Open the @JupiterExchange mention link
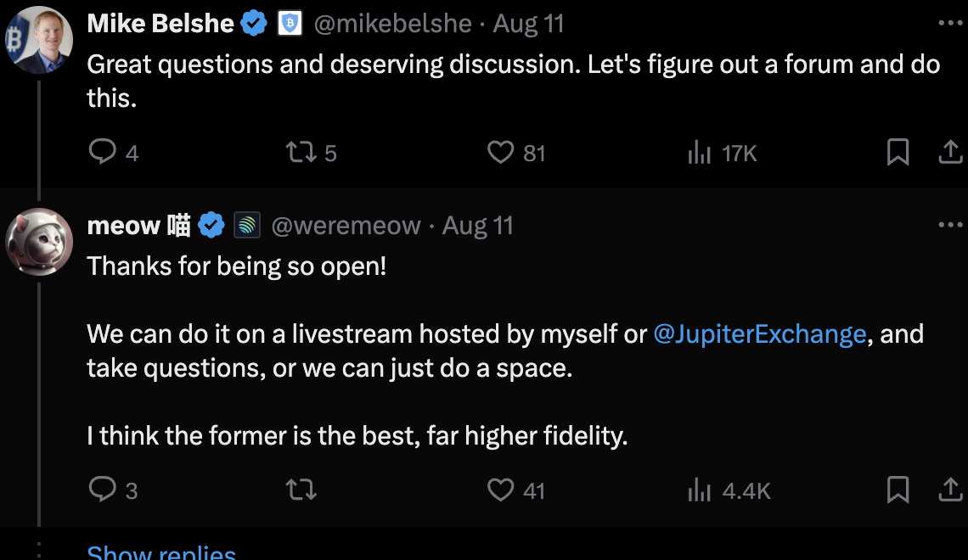Screen dimensions: 968x560 click(759, 334)
